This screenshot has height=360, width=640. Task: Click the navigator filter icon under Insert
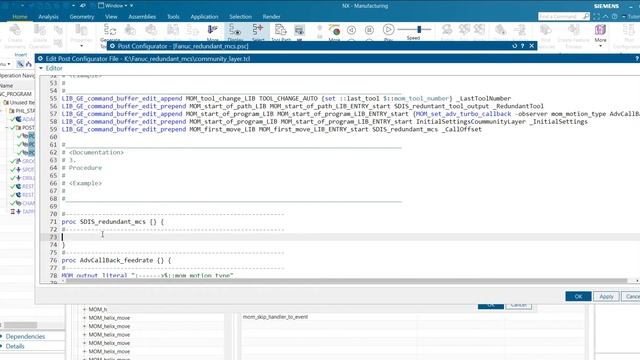point(20,64)
